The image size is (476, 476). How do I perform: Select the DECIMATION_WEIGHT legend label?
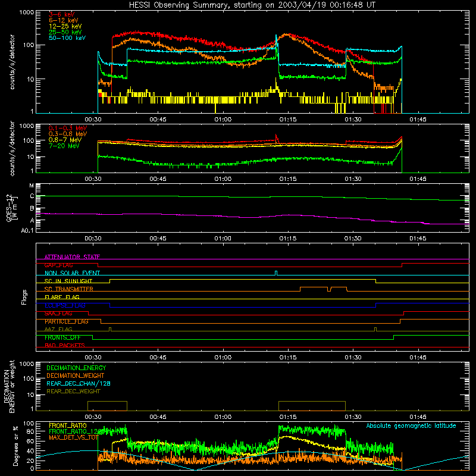coord(76,375)
